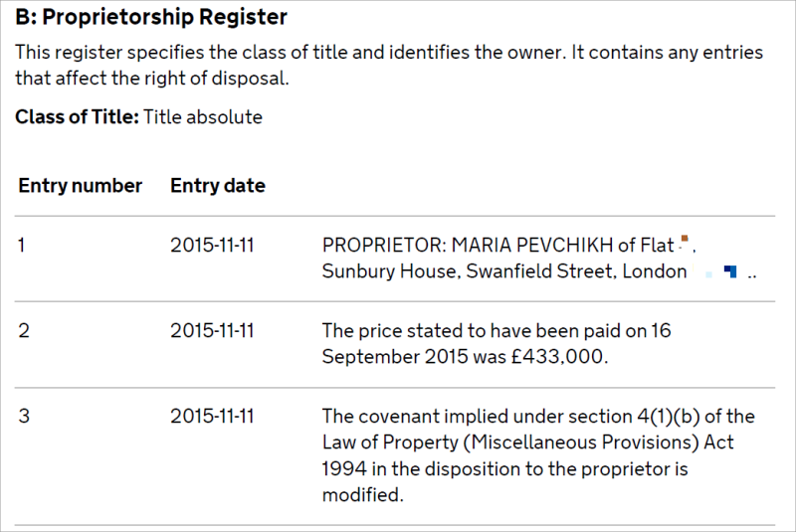Click the 'Class of Title:' label
The height and width of the screenshot is (532, 796).
77,117
